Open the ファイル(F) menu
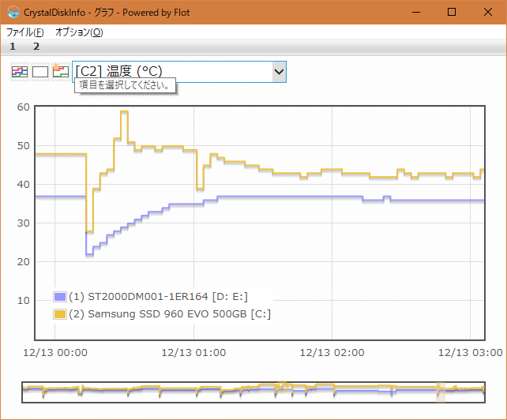This screenshot has height=420, width=507. pyautogui.click(x=25, y=32)
